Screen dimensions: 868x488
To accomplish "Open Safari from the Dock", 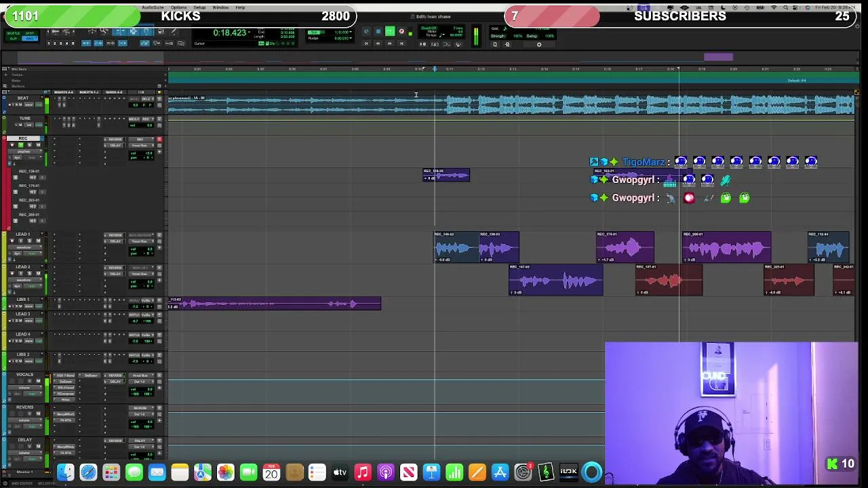I will point(88,472).
